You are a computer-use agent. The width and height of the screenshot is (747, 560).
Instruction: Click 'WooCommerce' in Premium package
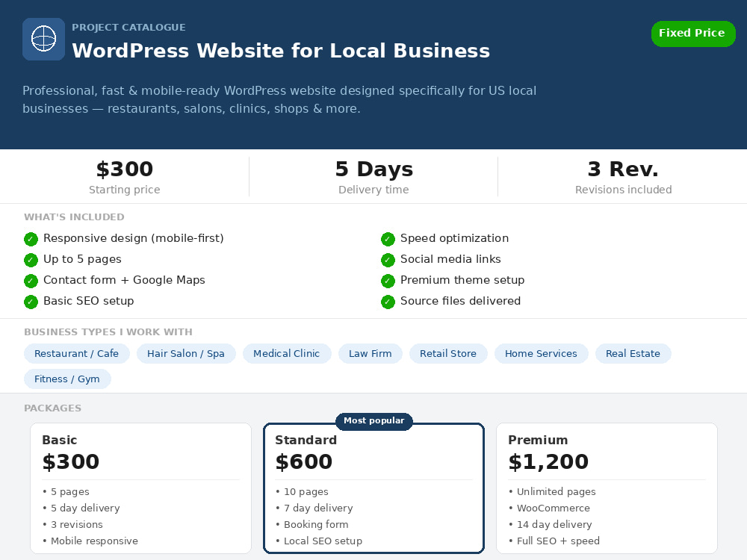click(x=553, y=508)
